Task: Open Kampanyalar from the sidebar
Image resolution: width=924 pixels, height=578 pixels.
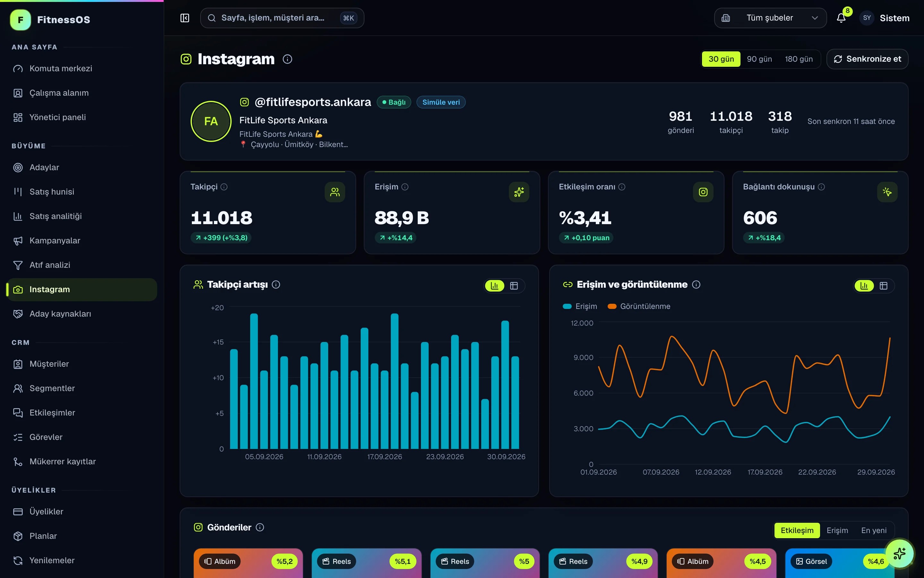Action: [x=82, y=241]
